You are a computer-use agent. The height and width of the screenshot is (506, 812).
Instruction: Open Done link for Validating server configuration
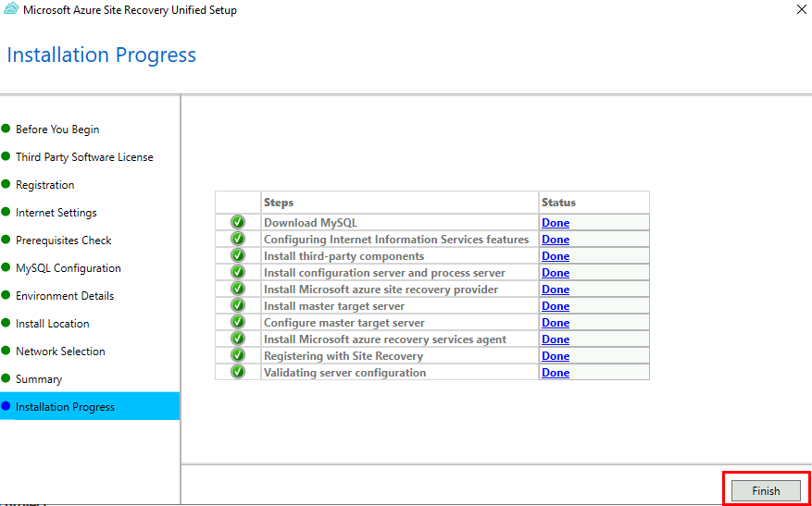point(556,373)
